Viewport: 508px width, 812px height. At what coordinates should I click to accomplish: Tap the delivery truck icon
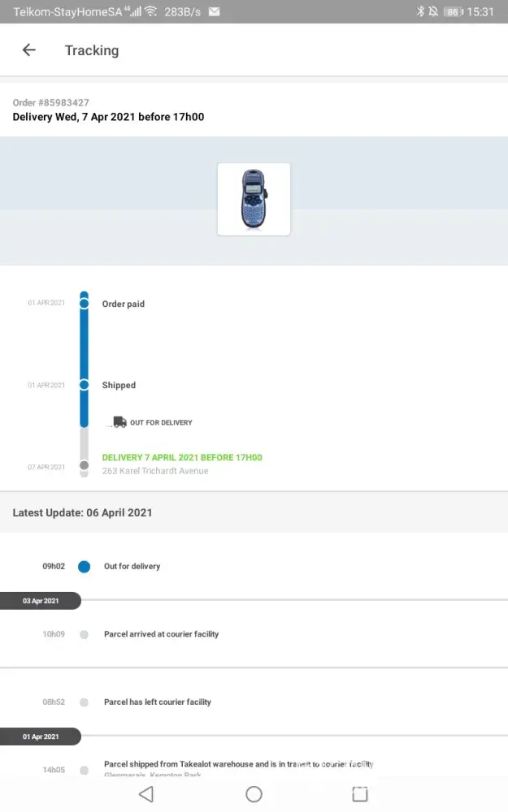tap(119, 422)
